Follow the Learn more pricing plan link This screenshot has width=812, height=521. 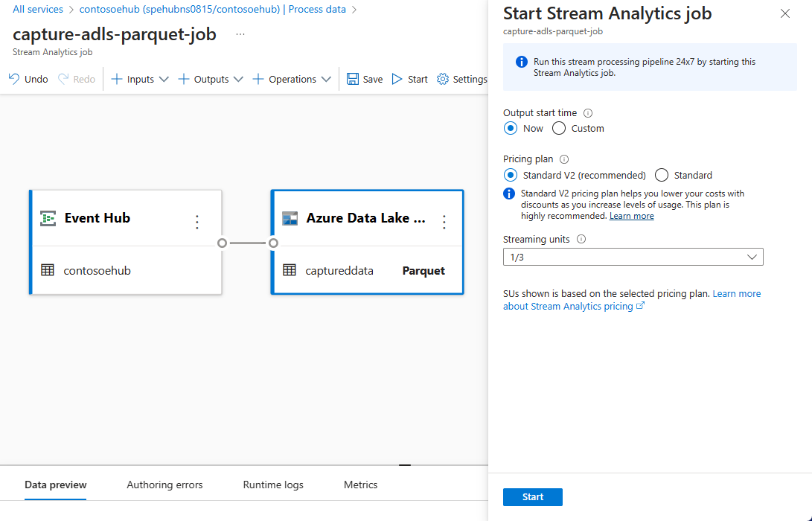pos(631,216)
